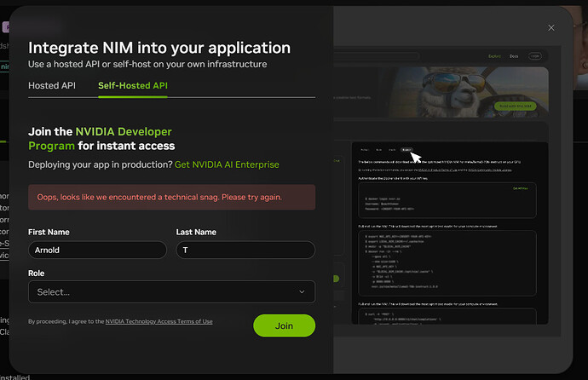Click the code snippet preview panel
588x380 pixels.
450,233
